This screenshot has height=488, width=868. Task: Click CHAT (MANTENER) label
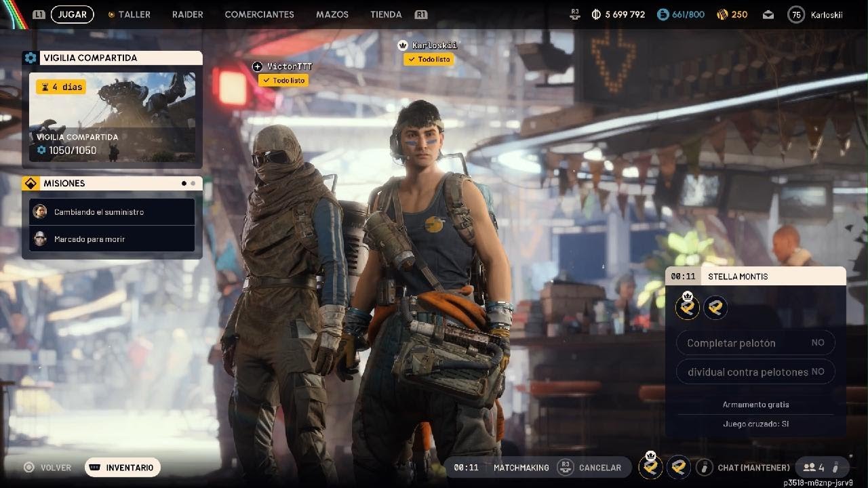[753, 467]
